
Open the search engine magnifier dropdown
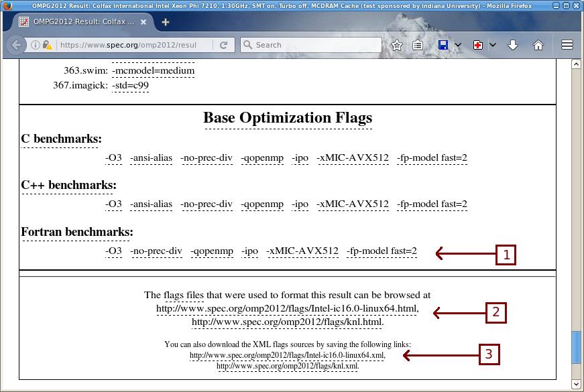tap(248, 44)
